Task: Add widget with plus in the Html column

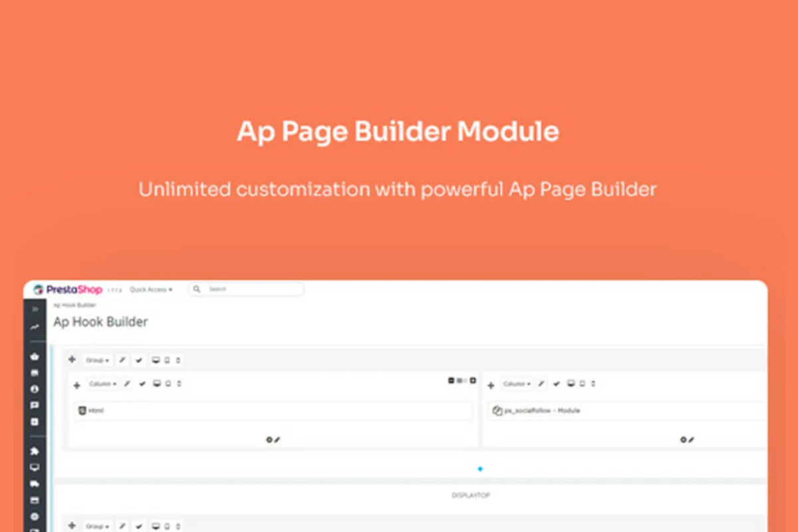Action: [76, 385]
